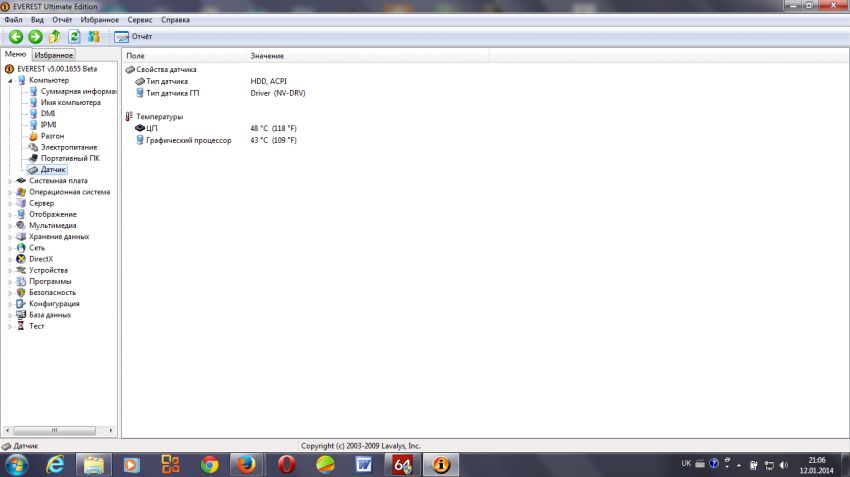Click the sidebar horizontal scrollbar thumb
This screenshot has height=477, width=850.
54,430
